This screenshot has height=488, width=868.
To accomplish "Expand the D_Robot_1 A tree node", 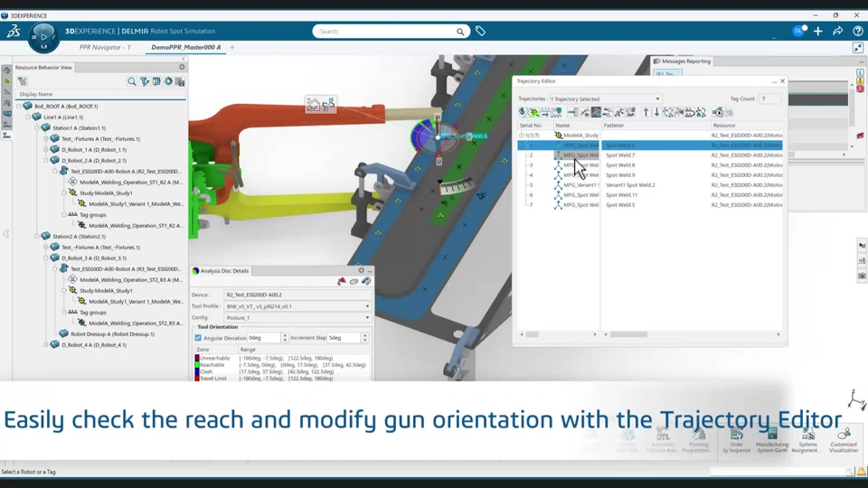I will (x=46, y=149).
